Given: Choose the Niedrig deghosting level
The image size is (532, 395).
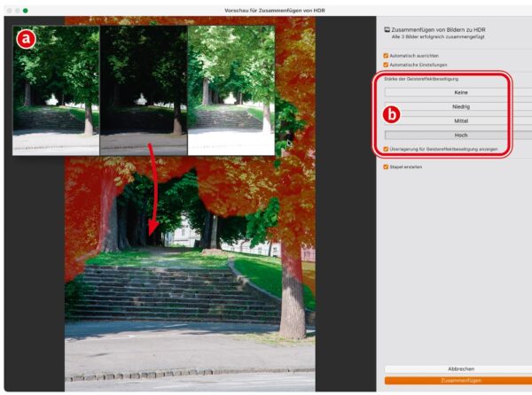Looking at the screenshot, I should (458, 106).
